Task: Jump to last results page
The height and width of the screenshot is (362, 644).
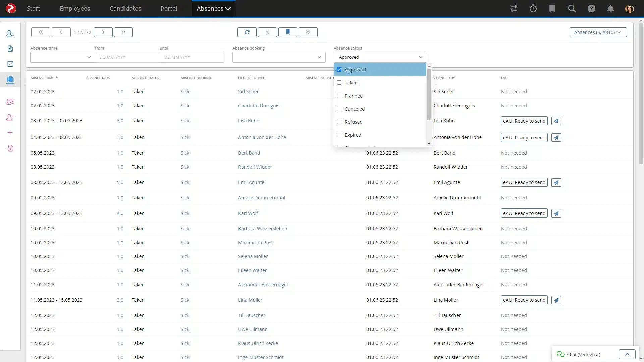Action: 123,32
